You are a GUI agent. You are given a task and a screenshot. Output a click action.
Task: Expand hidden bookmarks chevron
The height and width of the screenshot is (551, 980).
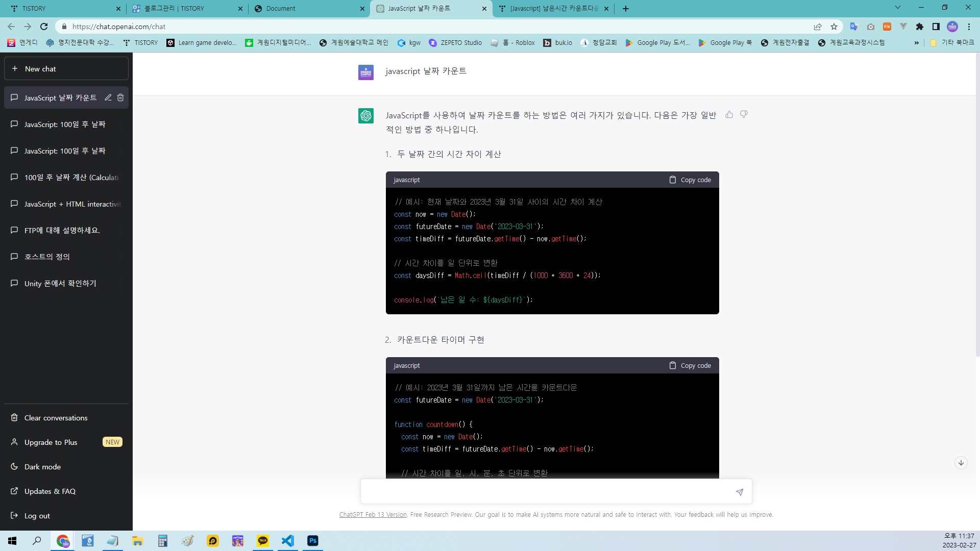(917, 43)
